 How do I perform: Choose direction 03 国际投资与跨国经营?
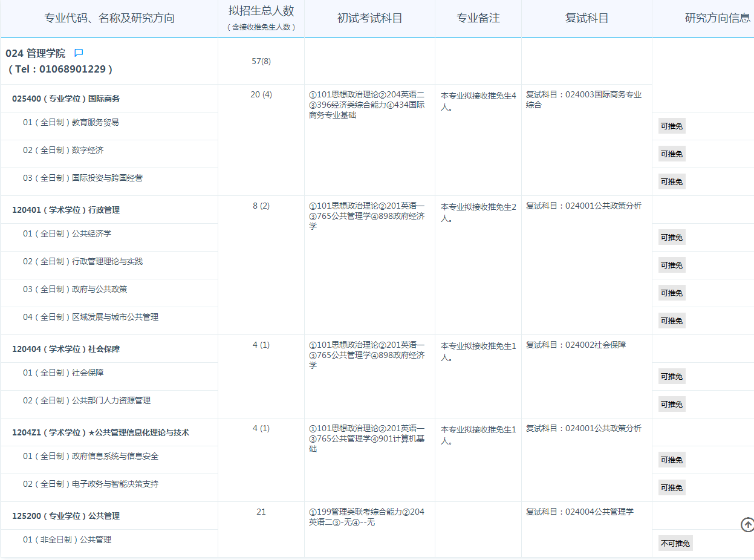83,178
